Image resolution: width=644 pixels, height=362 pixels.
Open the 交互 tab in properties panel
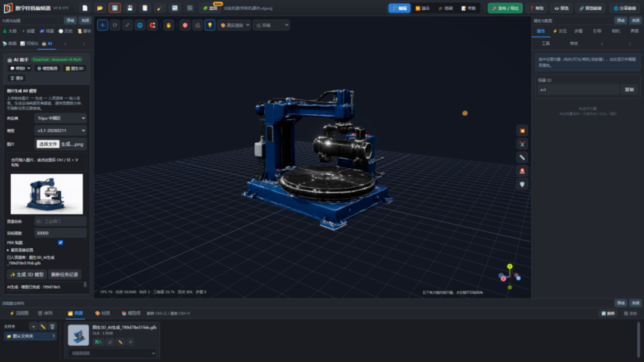pyautogui.click(x=560, y=31)
